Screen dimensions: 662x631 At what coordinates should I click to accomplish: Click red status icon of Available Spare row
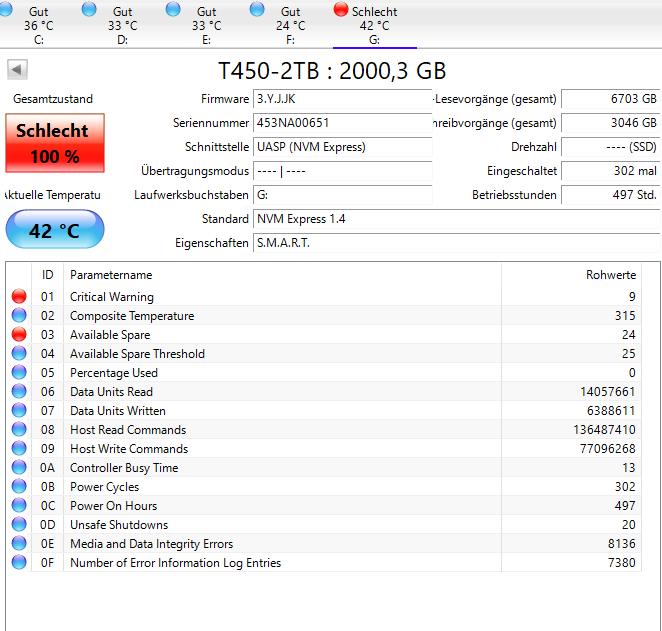[19, 334]
